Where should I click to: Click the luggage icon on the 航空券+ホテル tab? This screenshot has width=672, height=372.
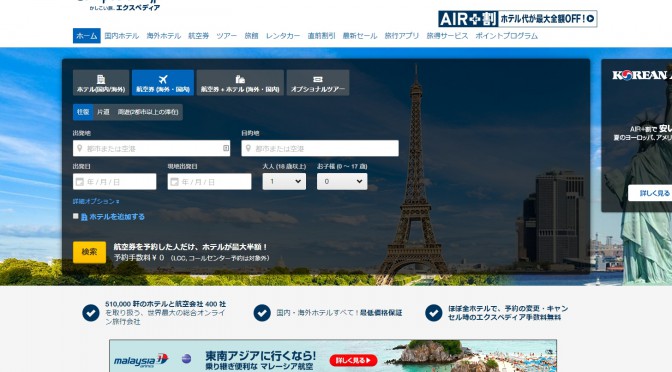click(240, 79)
